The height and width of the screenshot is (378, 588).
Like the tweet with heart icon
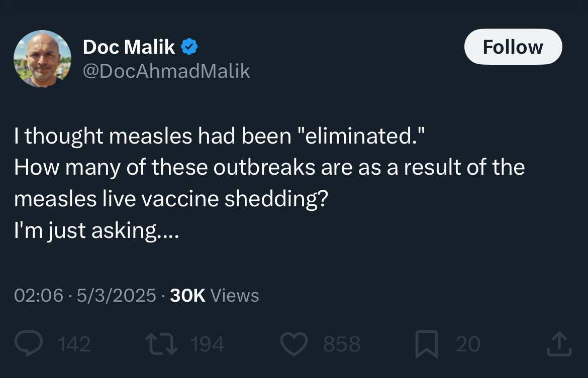[x=294, y=344]
